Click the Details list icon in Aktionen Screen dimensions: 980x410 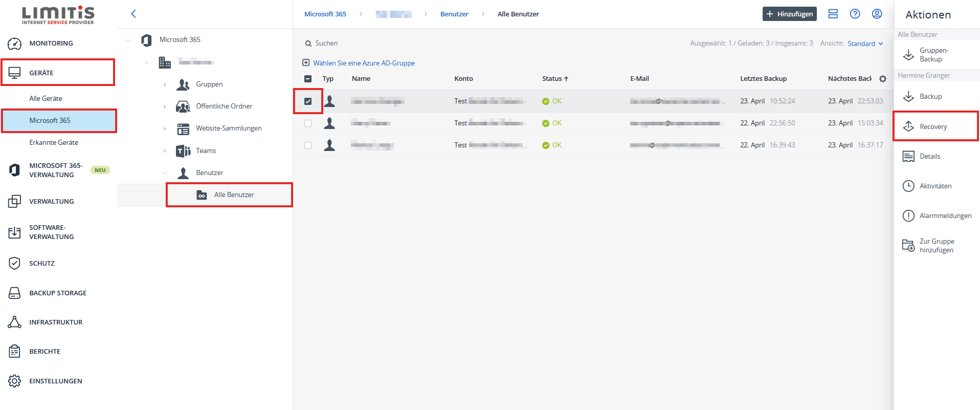(x=908, y=157)
